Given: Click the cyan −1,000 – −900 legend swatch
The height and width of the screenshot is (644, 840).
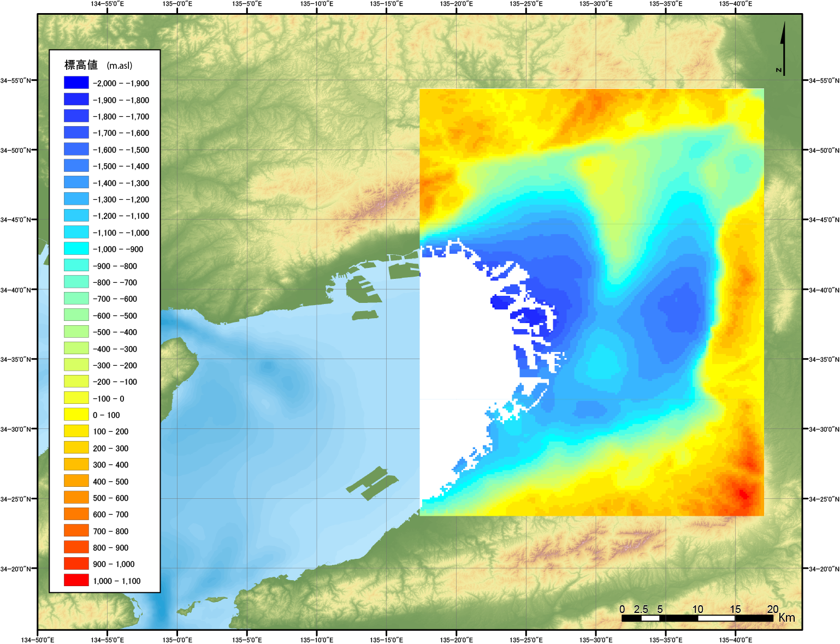Looking at the screenshot, I should (x=76, y=248).
